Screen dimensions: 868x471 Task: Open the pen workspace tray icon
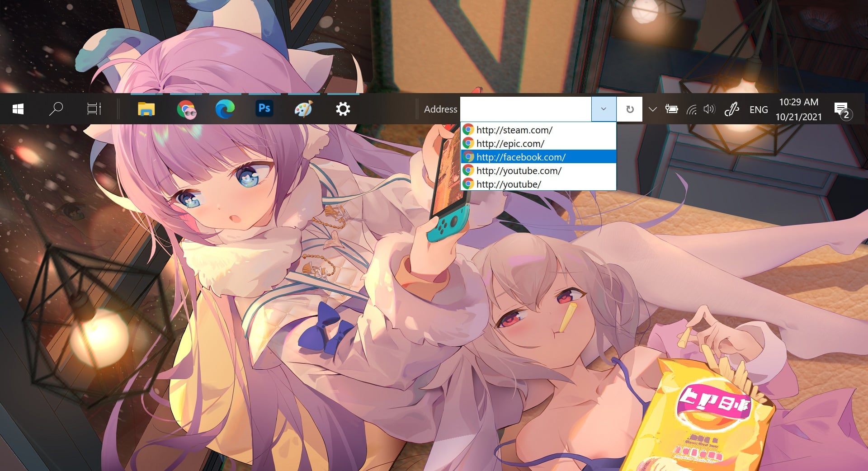(731, 109)
